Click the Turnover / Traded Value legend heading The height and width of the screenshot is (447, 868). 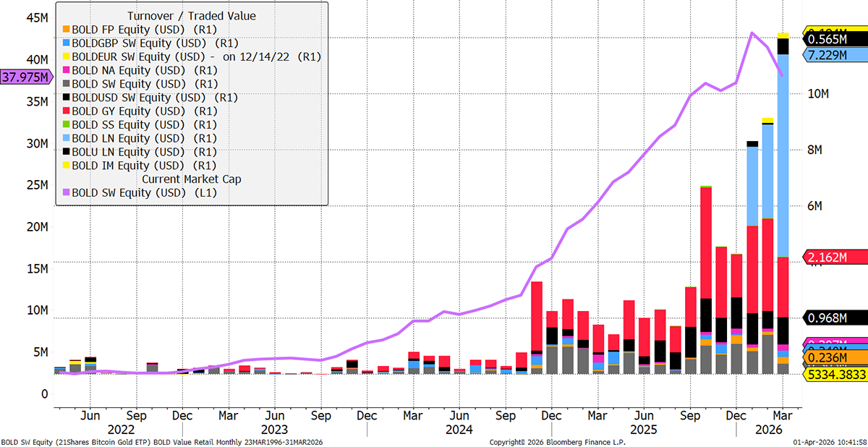point(191,16)
